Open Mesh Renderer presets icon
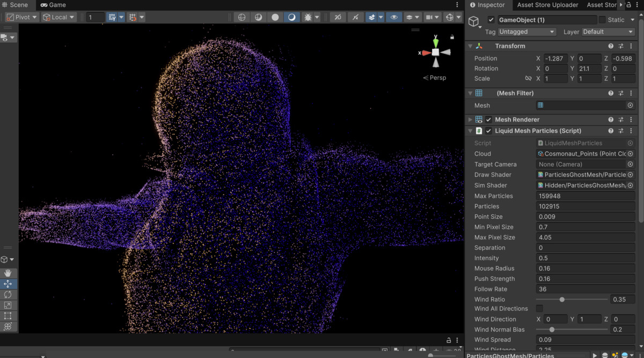The height and width of the screenshot is (358, 644). point(621,120)
